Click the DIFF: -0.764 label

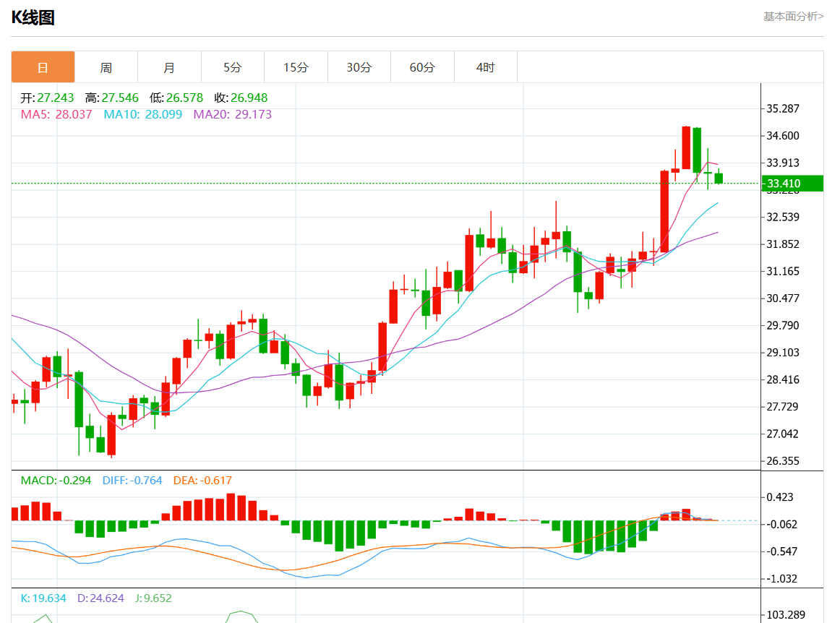[132, 481]
